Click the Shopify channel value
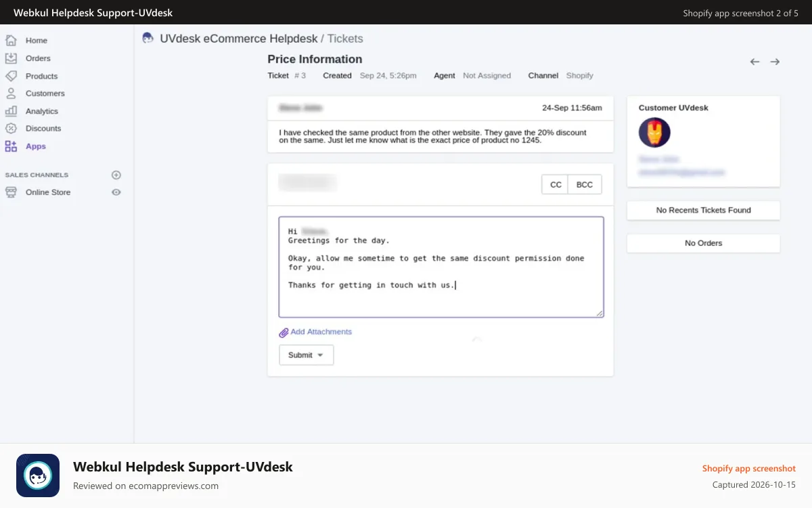812x508 pixels. point(580,75)
